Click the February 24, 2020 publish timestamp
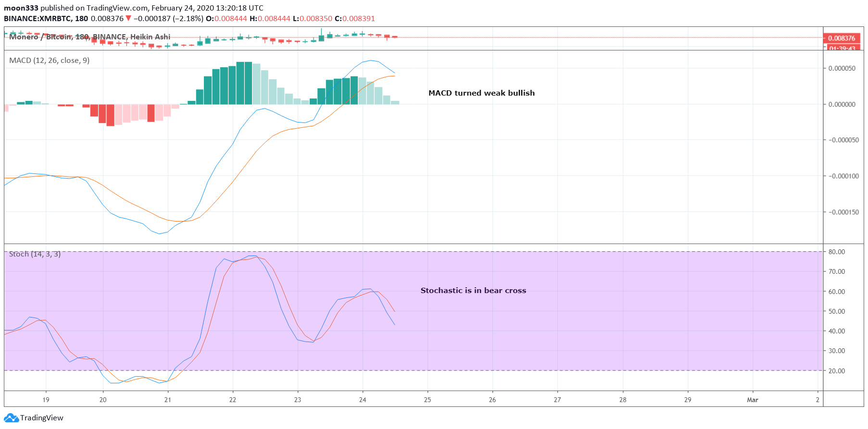 pyautogui.click(x=207, y=8)
